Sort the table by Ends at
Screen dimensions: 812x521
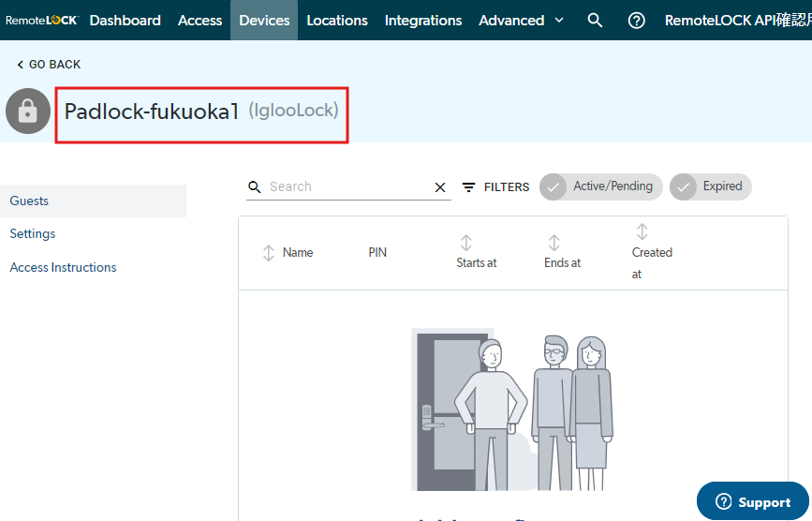click(x=562, y=252)
